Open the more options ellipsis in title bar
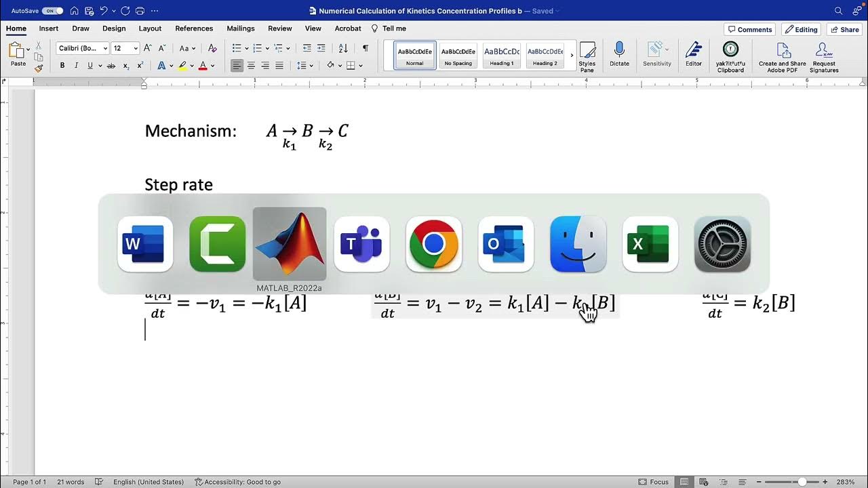The width and height of the screenshot is (868, 488). [x=155, y=11]
